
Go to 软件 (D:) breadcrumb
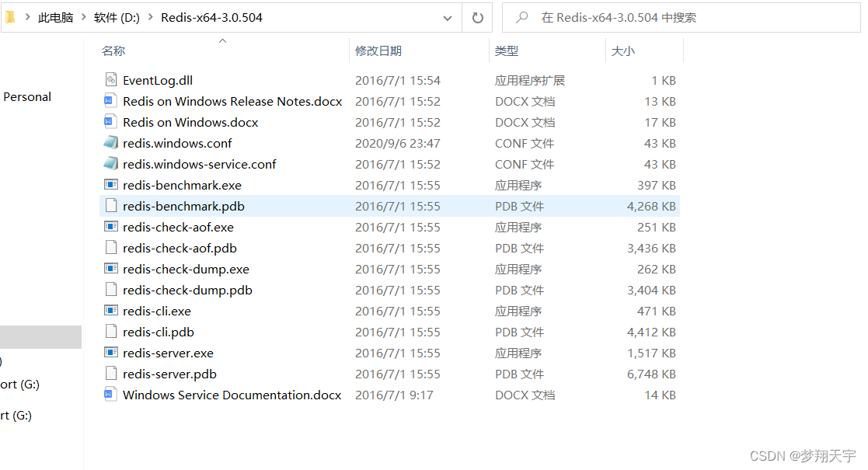click(117, 18)
